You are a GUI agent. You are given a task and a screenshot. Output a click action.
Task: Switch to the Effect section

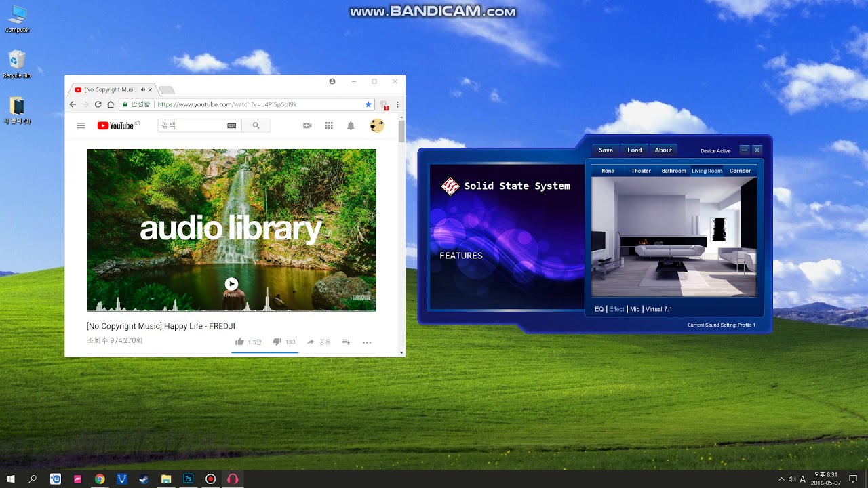[x=616, y=309]
